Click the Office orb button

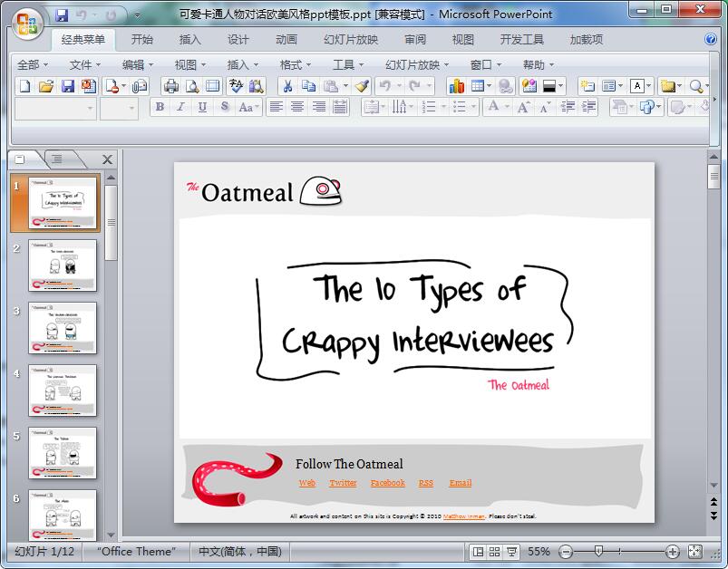coord(27,24)
